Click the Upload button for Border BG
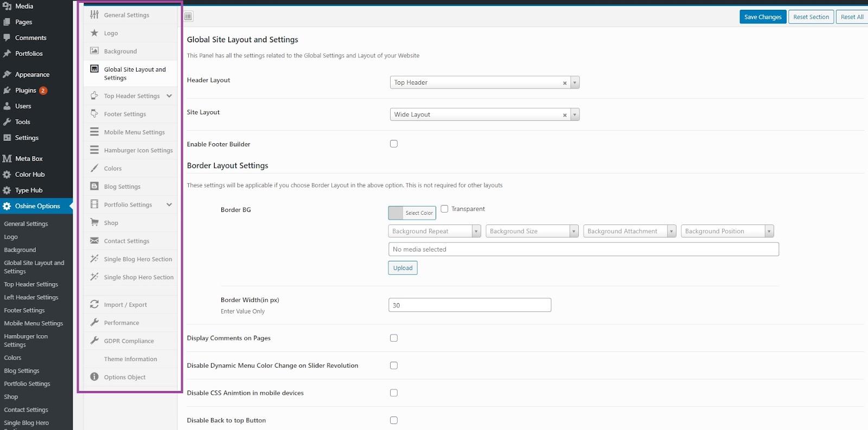 403,268
